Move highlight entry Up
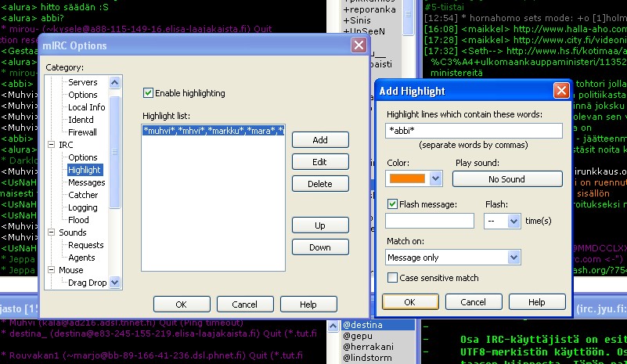627x364 pixels. tap(320, 225)
